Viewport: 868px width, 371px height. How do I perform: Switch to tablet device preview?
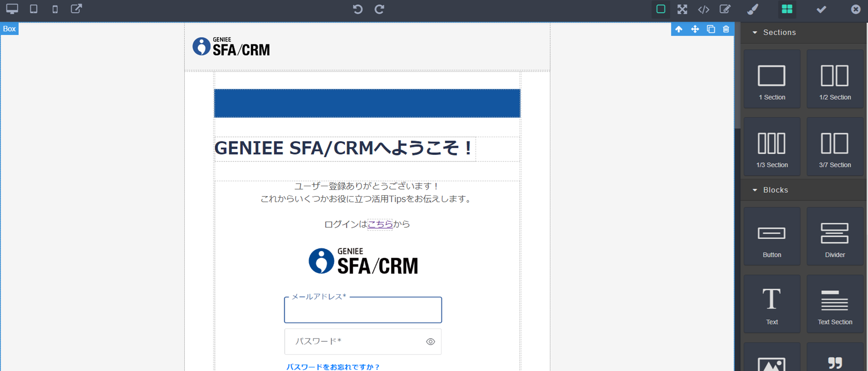point(33,9)
